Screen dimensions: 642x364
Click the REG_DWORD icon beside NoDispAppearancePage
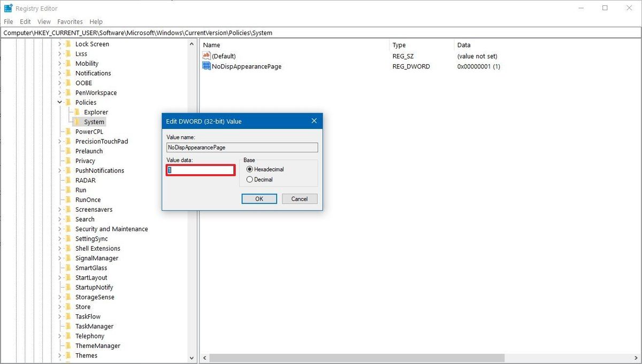click(x=207, y=66)
